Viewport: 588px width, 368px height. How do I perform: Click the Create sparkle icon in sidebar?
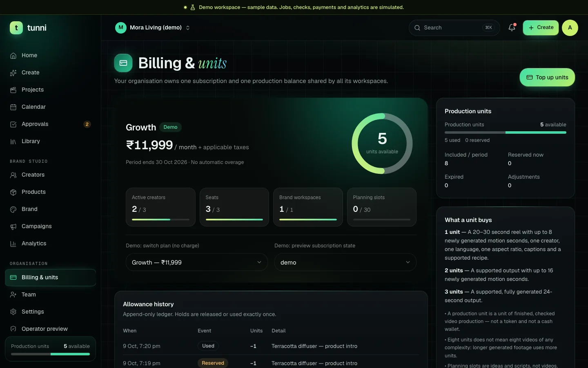[x=13, y=73]
